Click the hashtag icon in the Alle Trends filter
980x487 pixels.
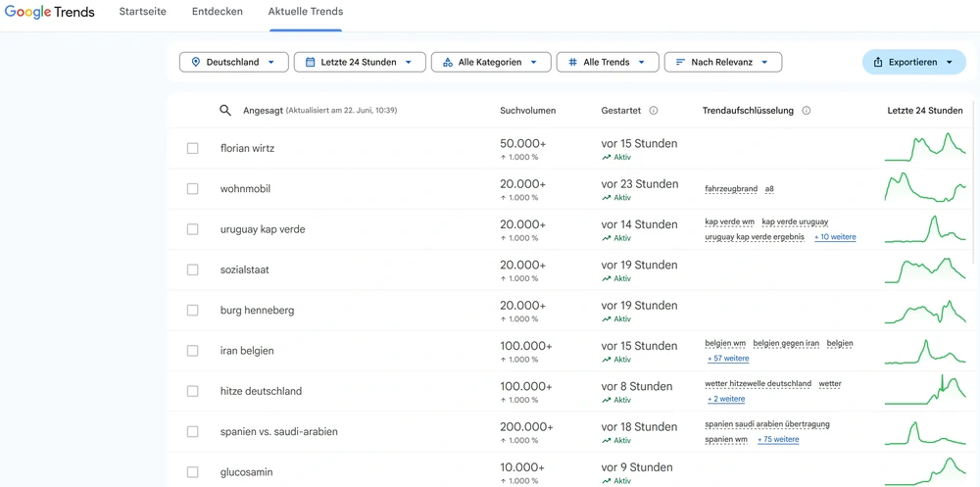coord(572,62)
